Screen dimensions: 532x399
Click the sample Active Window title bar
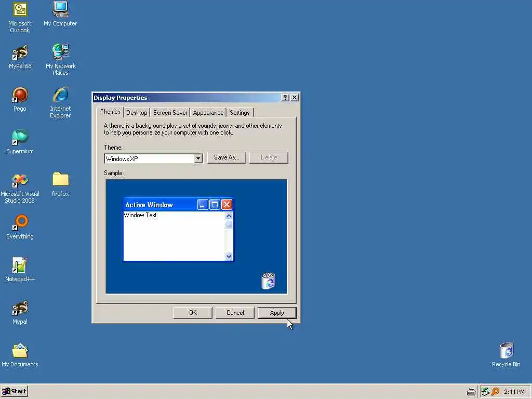[x=178, y=205]
